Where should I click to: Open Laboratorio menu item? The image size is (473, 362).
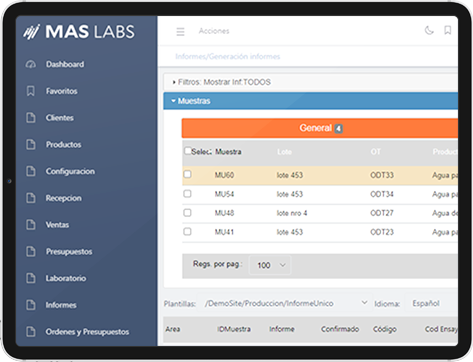point(66,278)
